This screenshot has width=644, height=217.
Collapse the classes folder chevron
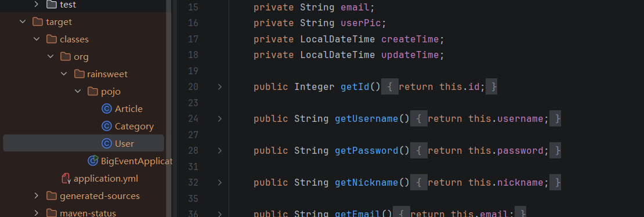tap(37, 39)
